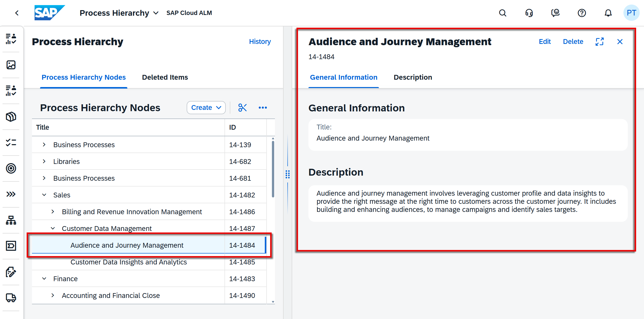Viewport: 644px width, 319px height.
Task: Open the Create dropdown button
Action: tap(206, 108)
